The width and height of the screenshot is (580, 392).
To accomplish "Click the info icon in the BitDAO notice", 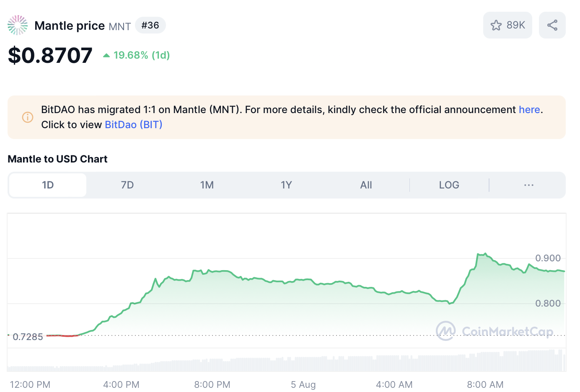I will tap(28, 117).
